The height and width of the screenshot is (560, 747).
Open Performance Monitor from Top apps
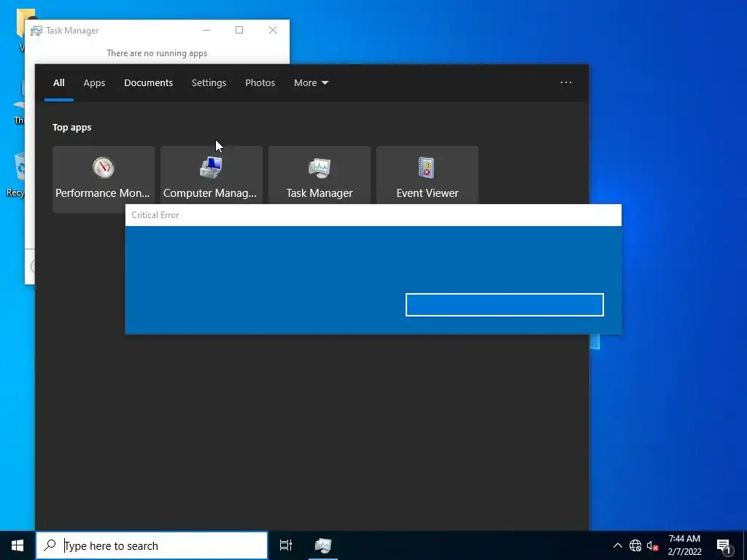coord(104,179)
